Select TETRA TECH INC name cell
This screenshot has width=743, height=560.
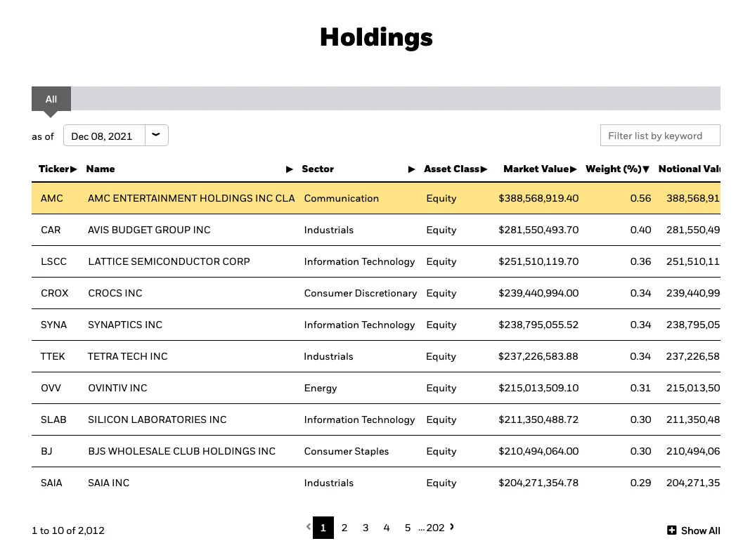tap(127, 356)
